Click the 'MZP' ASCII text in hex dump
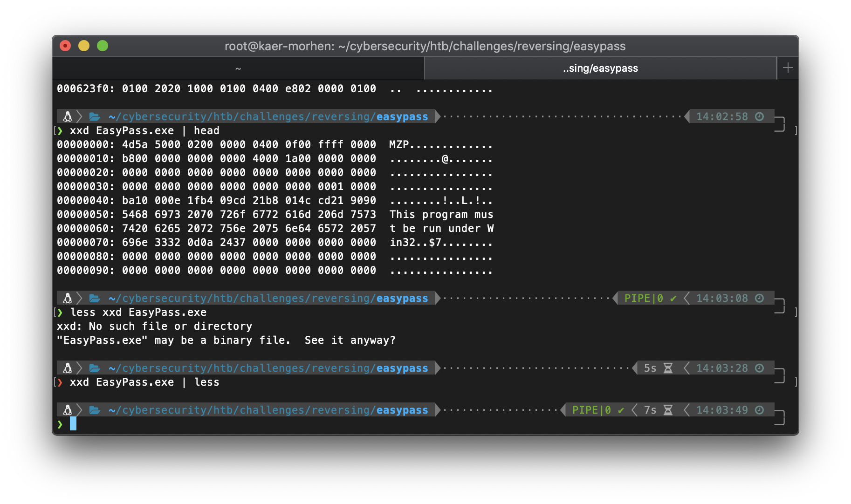 pyautogui.click(x=399, y=144)
